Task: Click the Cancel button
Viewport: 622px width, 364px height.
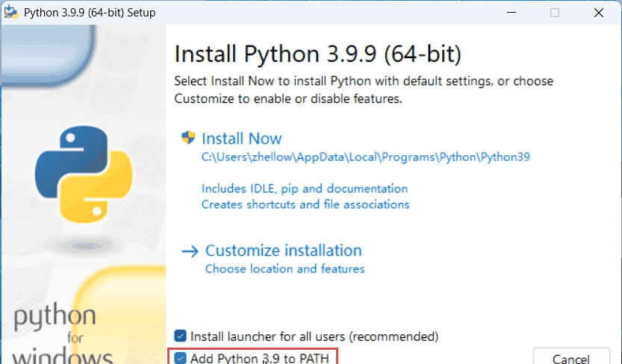Action: click(571, 357)
